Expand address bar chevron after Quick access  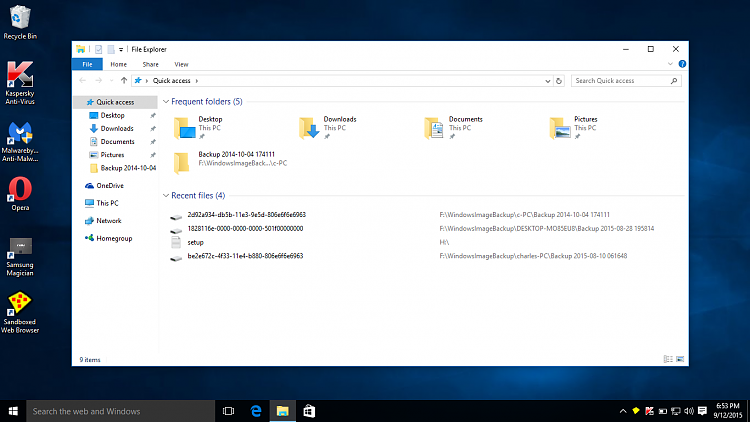(x=197, y=80)
